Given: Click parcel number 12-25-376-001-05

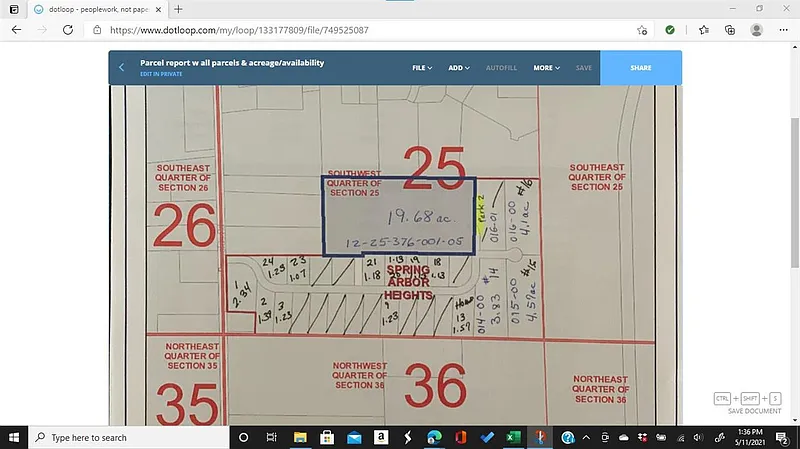Looking at the screenshot, I should 405,242.
